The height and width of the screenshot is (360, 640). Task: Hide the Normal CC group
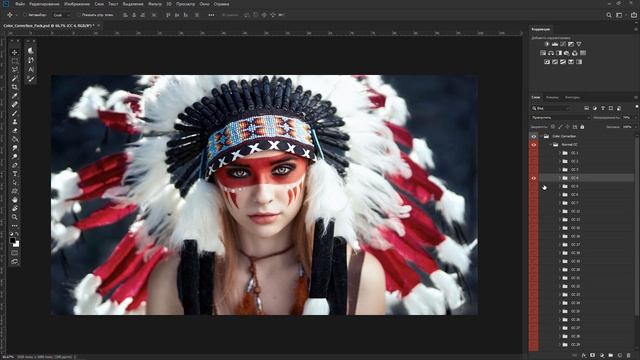533,144
